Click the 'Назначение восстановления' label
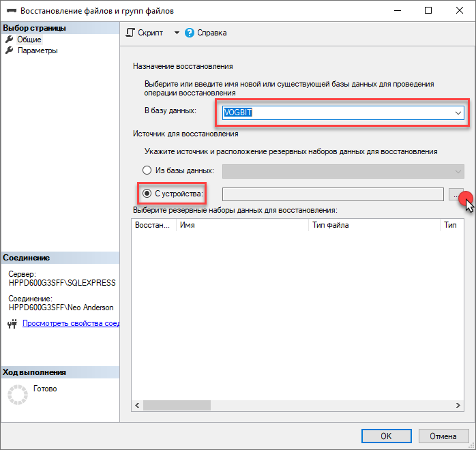Viewport: 476px width, 450px height. point(183,66)
